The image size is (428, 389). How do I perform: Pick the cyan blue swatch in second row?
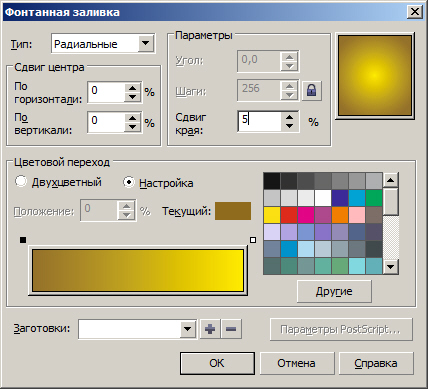(x=357, y=198)
